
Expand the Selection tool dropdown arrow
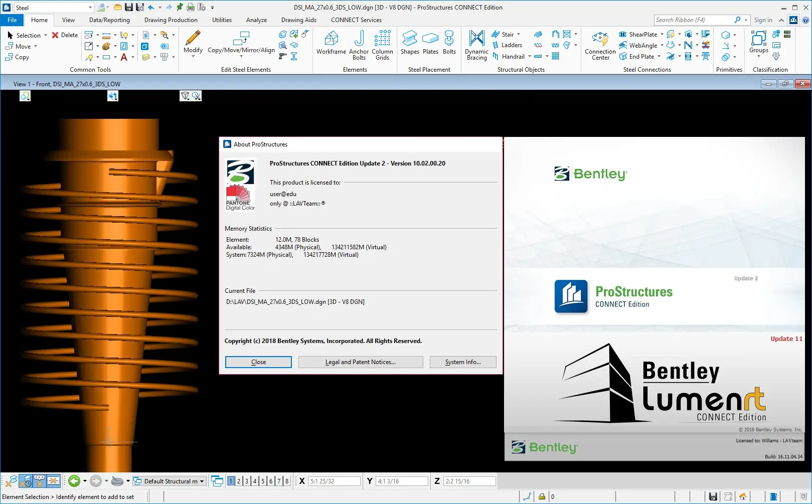pos(46,35)
